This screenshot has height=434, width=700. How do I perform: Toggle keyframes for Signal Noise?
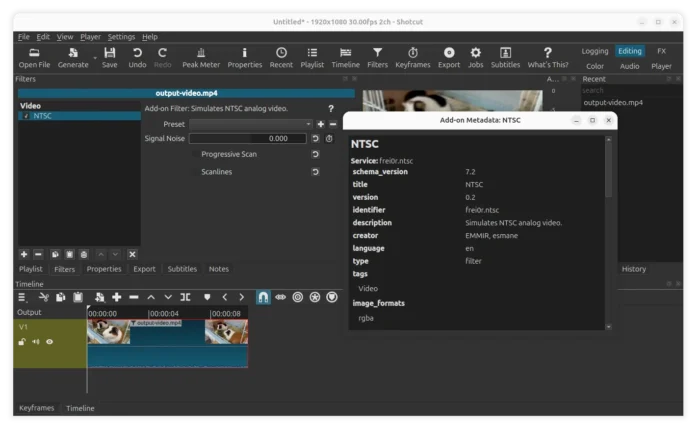[329, 138]
